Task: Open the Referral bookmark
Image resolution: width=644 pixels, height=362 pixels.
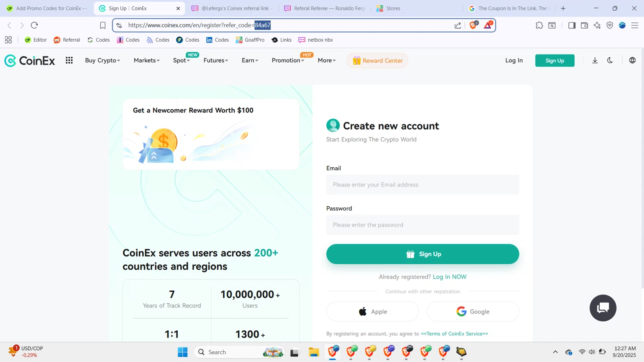Action: tap(67, 40)
